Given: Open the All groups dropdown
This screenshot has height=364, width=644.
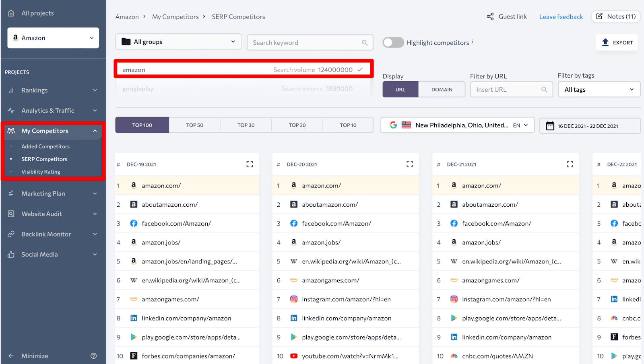Looking at the screenshot, I should click(x=178, y=42).
